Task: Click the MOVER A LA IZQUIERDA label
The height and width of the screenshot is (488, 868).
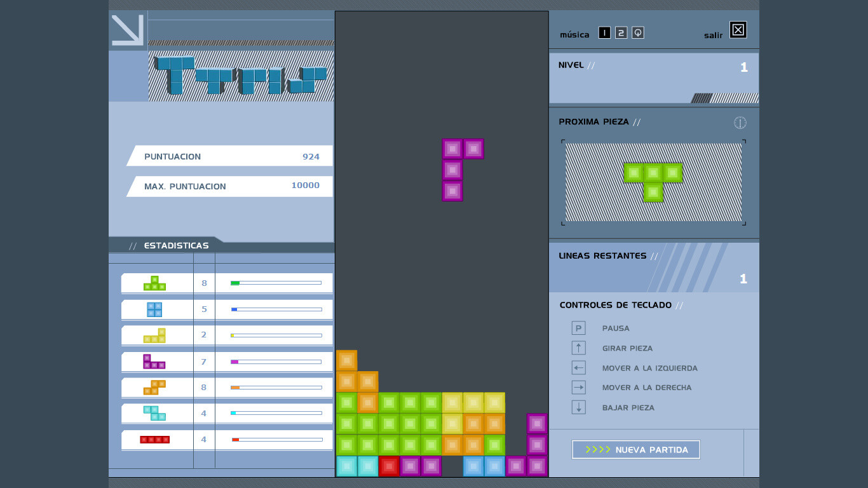Action: 650,368
